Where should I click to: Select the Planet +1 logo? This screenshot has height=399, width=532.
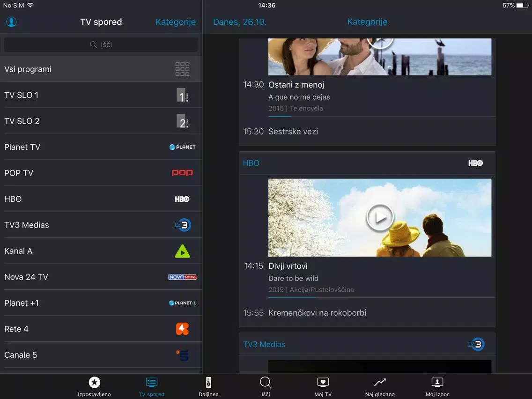point(182,303)
